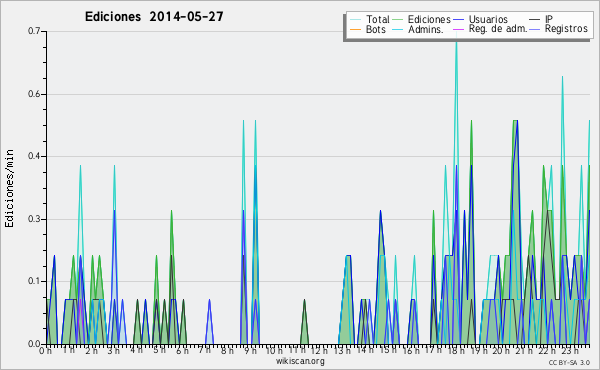Click the 0.4 y-axis value
The height and width of the screenshot is (370, 600).
pyautogui.click(x=34, y=156)
